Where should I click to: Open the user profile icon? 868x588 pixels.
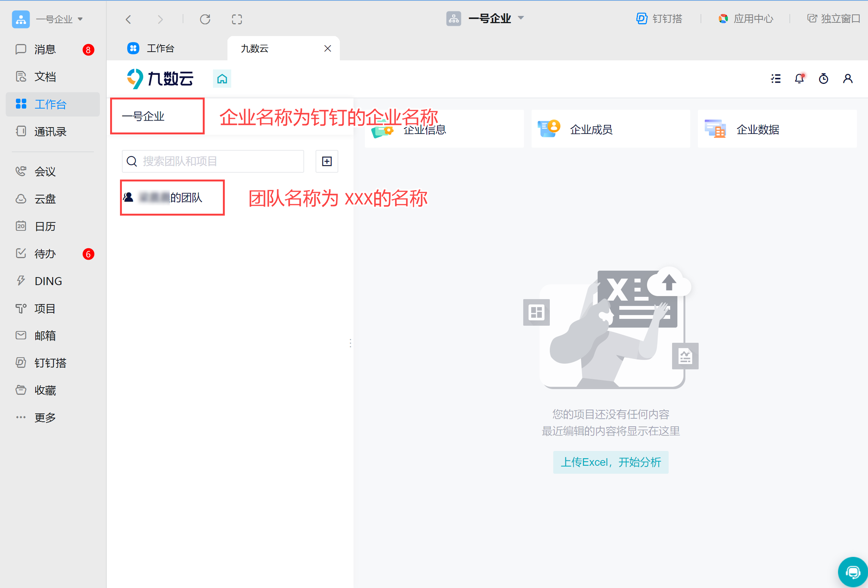[847, 79]
